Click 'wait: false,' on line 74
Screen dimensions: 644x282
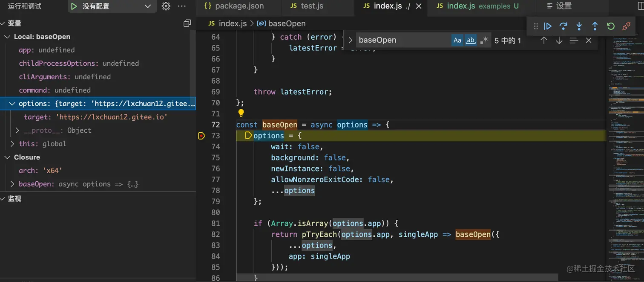(297, 147)
